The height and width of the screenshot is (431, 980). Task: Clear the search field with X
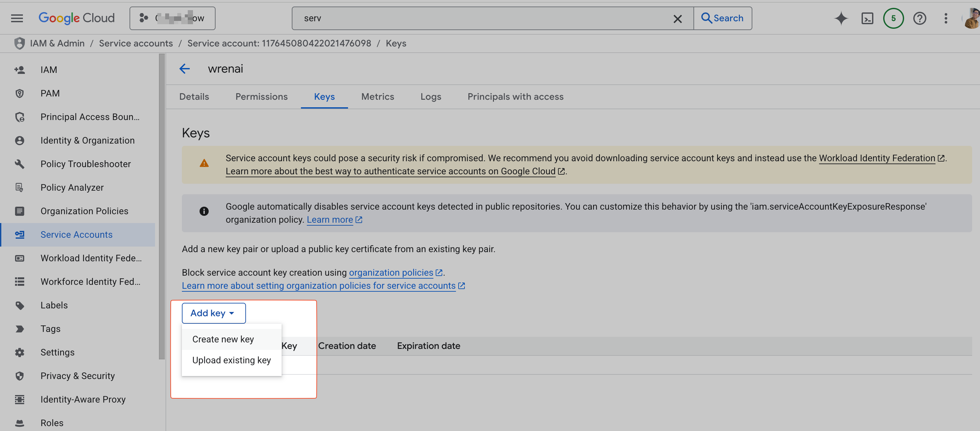click(x=677, y=19)
